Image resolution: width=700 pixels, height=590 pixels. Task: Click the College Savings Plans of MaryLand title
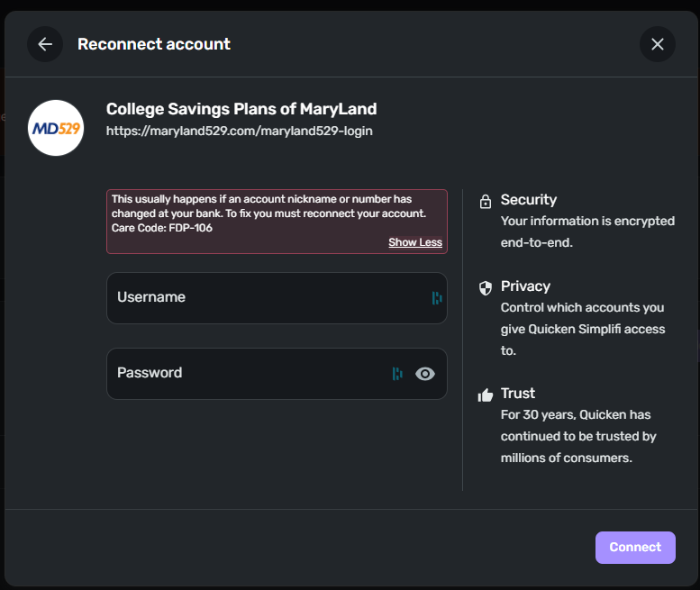click(x=241, y=109)
